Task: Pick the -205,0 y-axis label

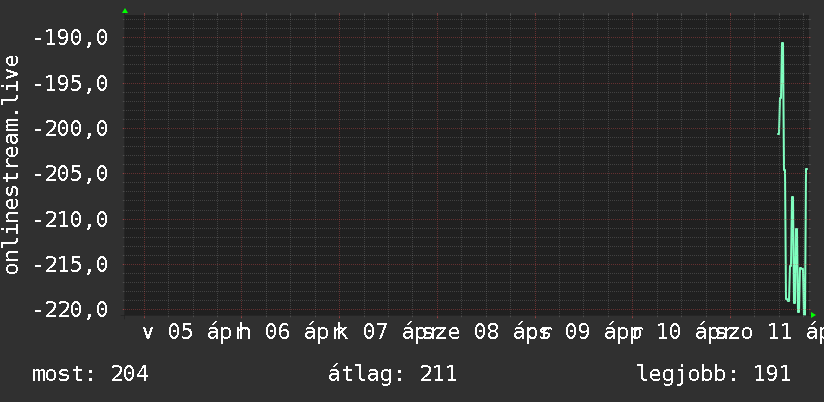Action: (x=71, y=174)
